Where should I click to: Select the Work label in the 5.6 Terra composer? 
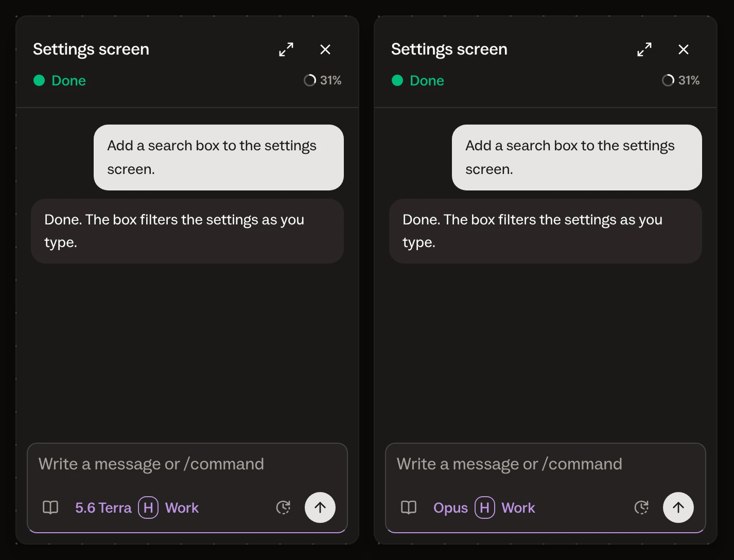point(182,508)
